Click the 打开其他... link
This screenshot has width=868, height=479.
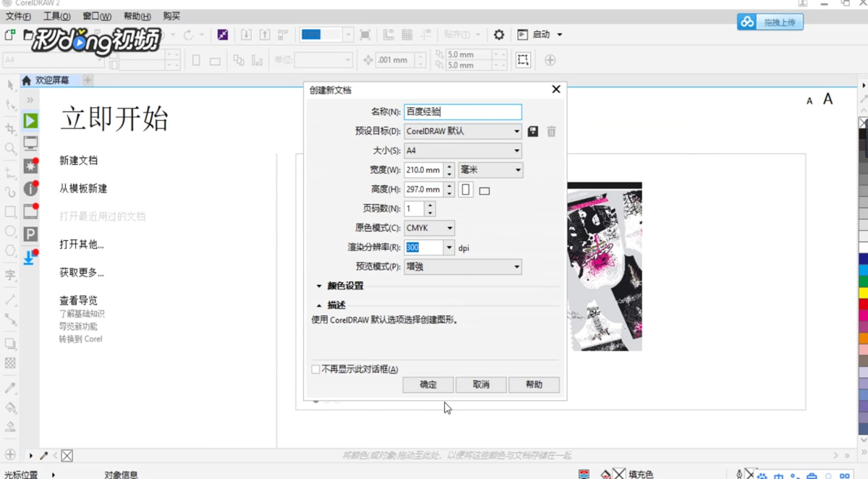(x=82, y=245)
